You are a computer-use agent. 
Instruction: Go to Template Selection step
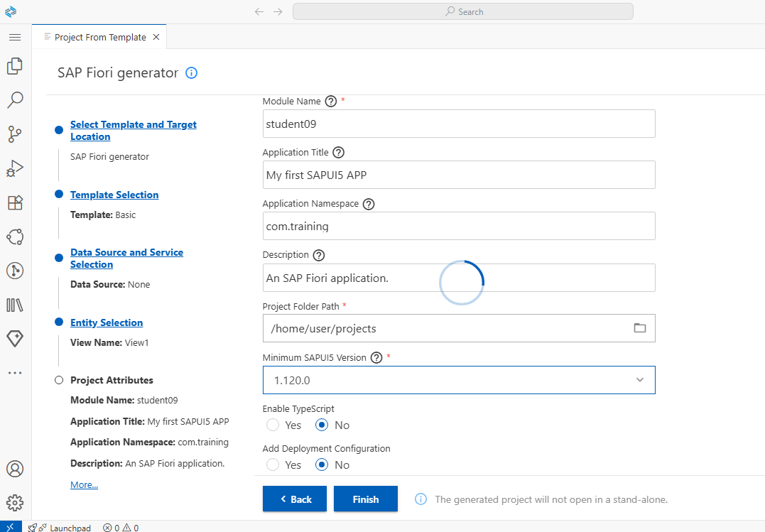coord(114,195)
